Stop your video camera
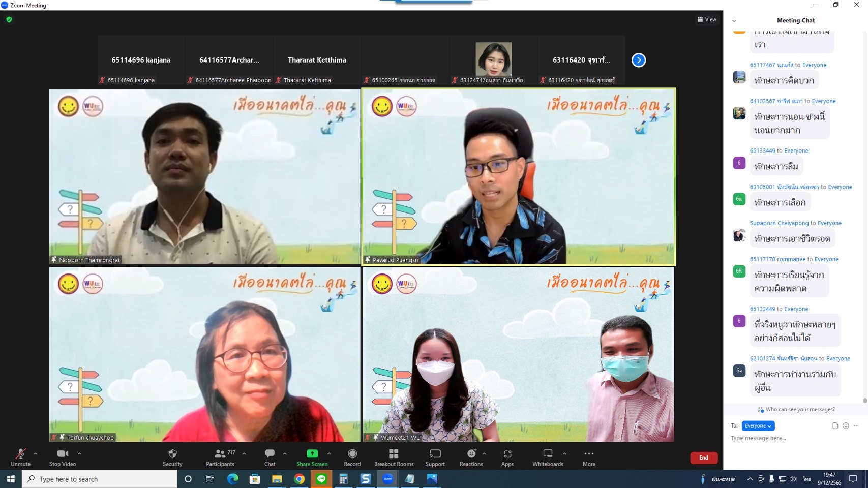 (62, 456)
